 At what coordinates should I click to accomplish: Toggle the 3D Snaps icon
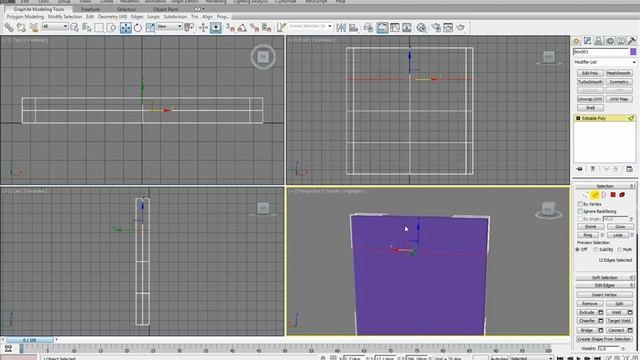tap(231, 27)
